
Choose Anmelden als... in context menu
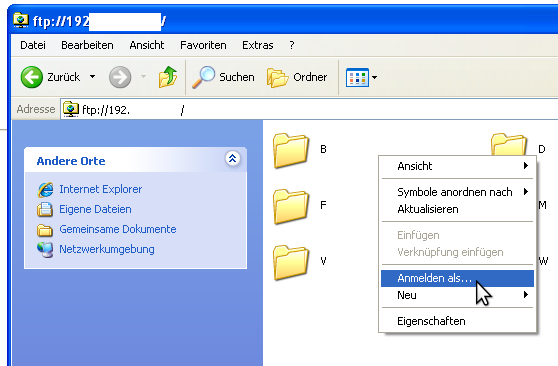coord(457,278)
